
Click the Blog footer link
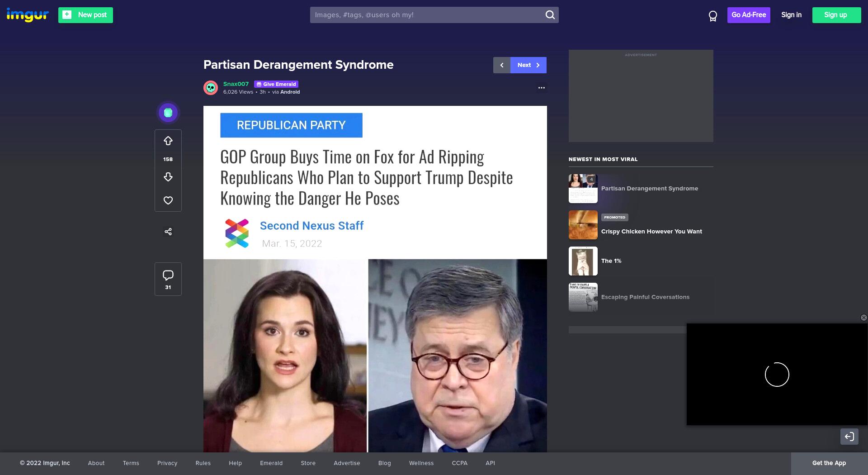click(385, 463)
